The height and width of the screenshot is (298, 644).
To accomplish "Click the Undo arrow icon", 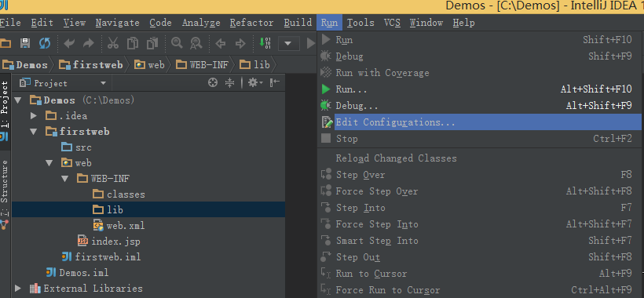I will [x=69, y=43].
